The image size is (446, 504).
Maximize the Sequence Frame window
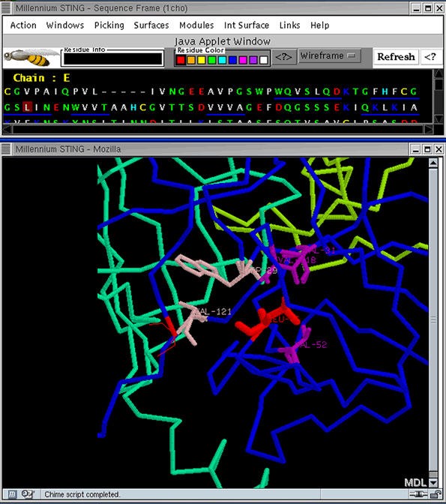tap(428, 8)
